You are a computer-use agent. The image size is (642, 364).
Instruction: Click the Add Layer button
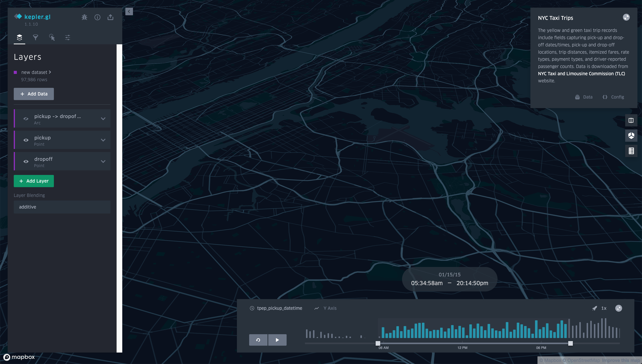pos(34,181)
